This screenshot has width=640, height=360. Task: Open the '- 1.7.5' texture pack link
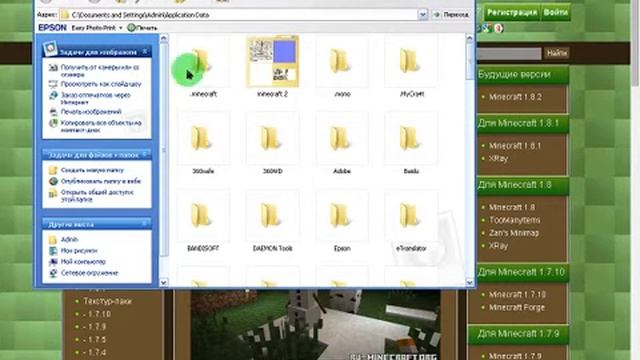point(95,340)
